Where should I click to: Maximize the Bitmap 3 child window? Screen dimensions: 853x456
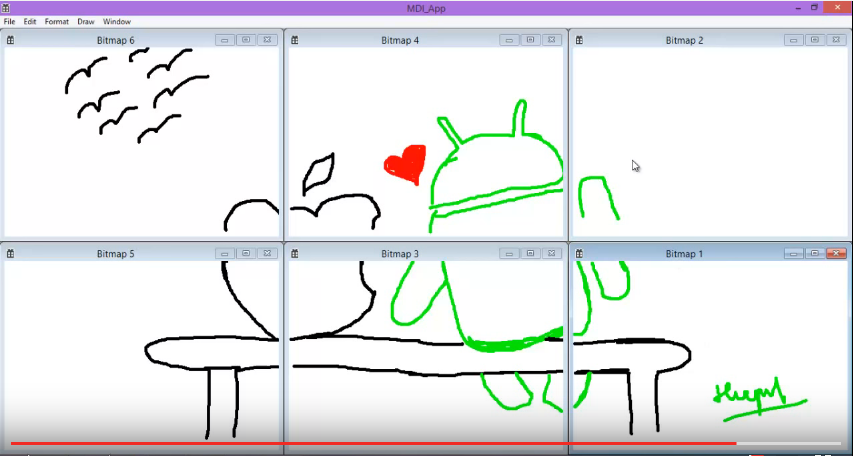pos(530,253)
